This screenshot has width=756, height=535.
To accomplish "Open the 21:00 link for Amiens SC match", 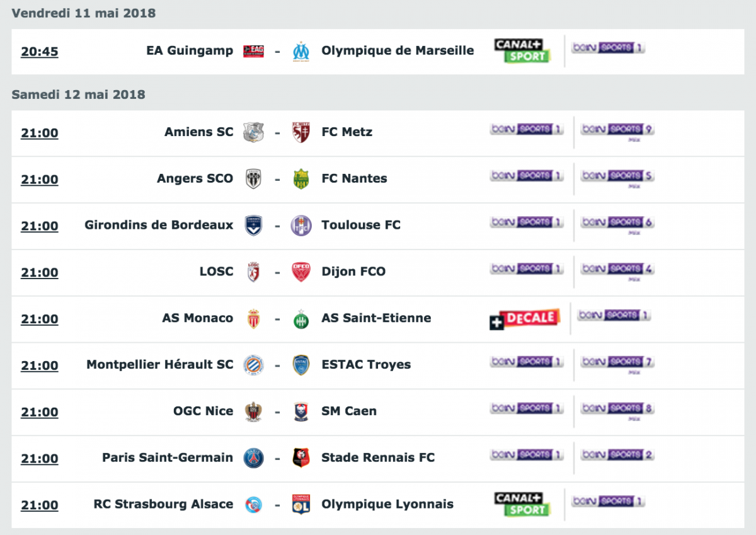I will click(x=40, y=133).
